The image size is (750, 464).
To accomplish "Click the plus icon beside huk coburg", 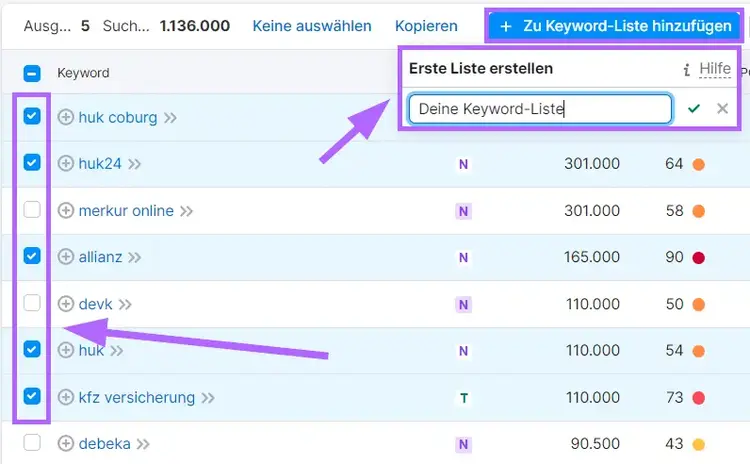I will tap(66, 117).
